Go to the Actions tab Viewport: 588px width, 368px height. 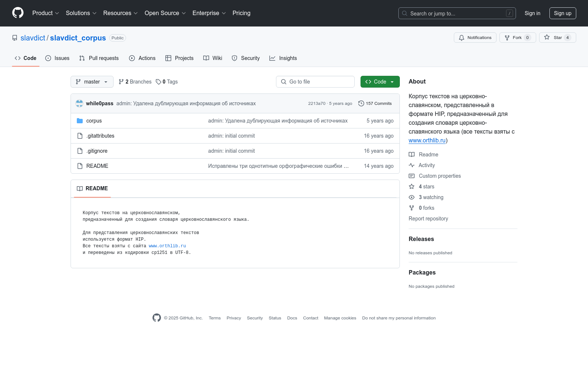pyautogui.click(x=142, y=58)
